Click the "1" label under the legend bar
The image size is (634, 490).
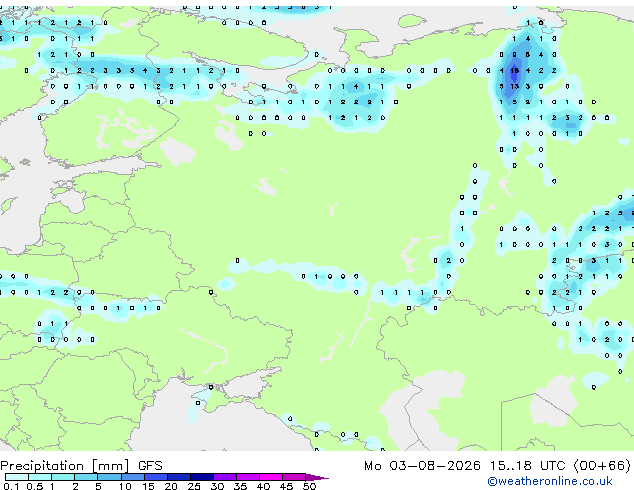(52, 486)
